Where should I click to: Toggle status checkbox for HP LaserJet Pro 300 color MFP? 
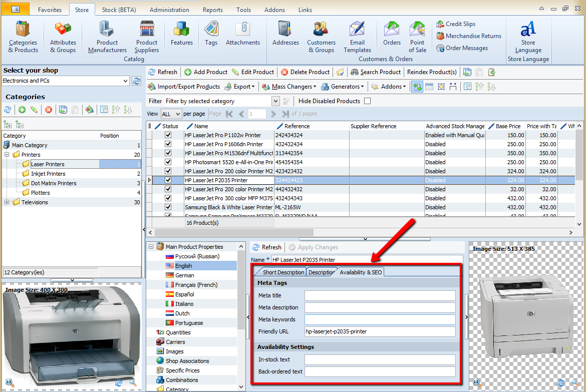[168, 198]
